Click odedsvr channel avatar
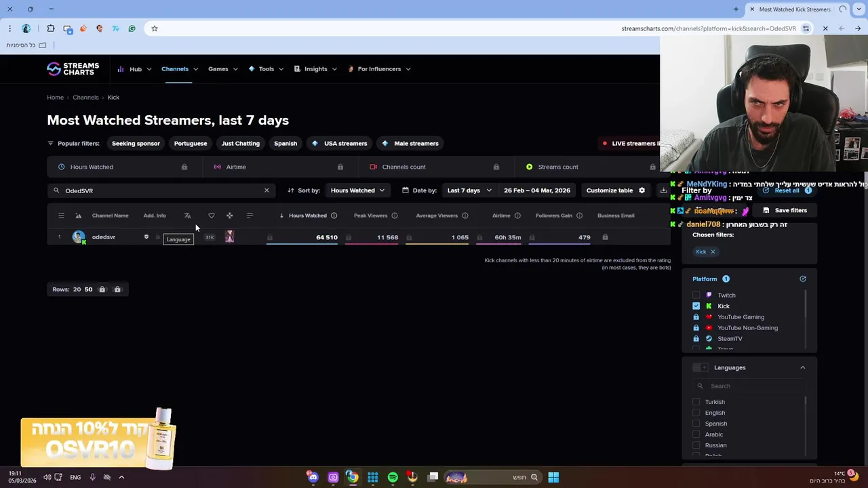 pyautogui.click(x=79, y=237)
